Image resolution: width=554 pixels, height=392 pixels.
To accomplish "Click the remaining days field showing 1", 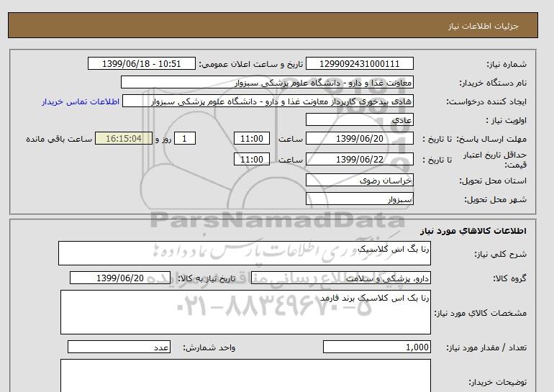I will click(x=184, y=138).
